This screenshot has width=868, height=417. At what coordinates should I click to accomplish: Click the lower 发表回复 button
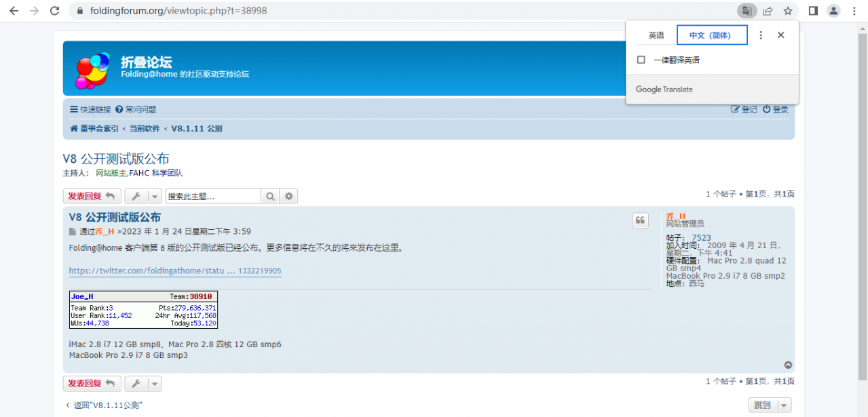click(x=92, y=384)
